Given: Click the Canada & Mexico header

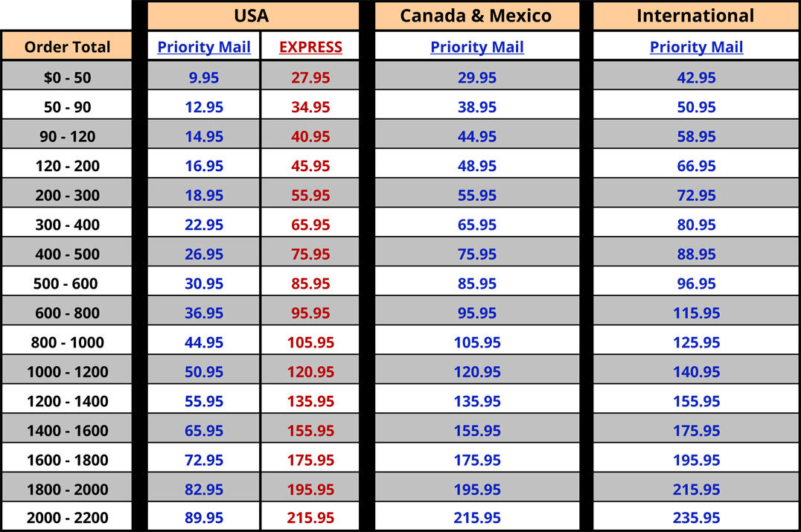Looking at the screenshot, I should pos(476,16).
